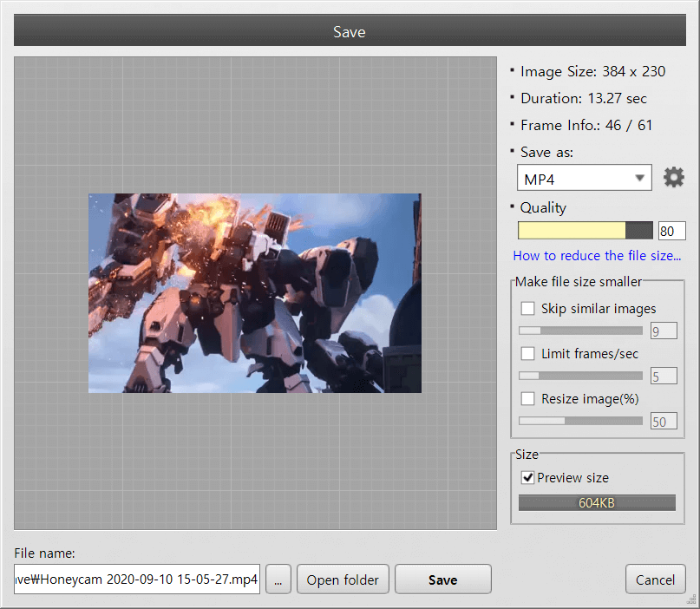Click the Limit frames/sec slider
The image size is (700, 609).
pos(580,376)
